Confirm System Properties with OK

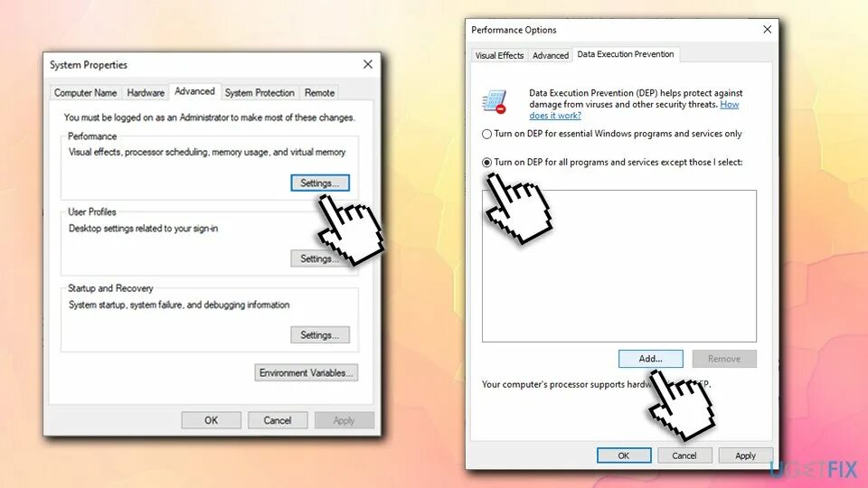pyautogui.click(x=211, y=420)
